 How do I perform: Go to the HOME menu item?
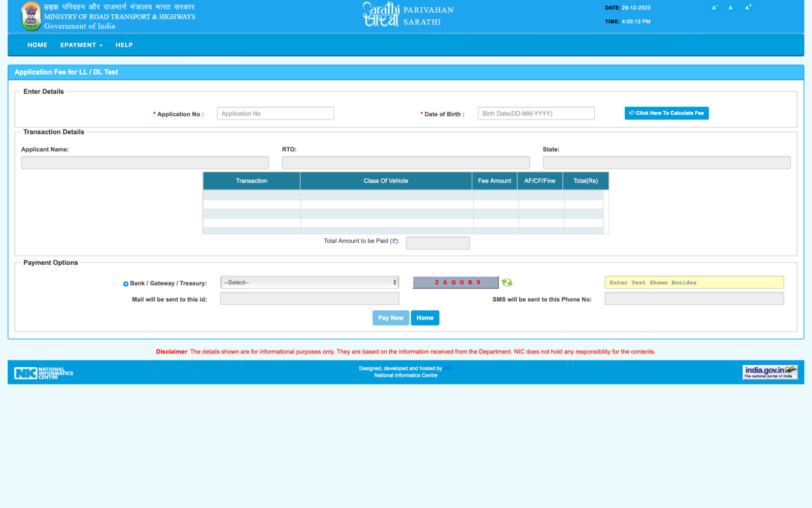[x=37, y=45]
